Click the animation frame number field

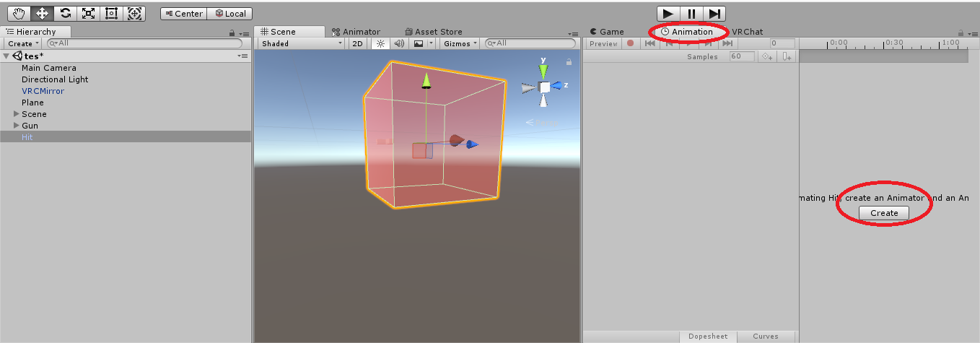click(x=782, y=43)
